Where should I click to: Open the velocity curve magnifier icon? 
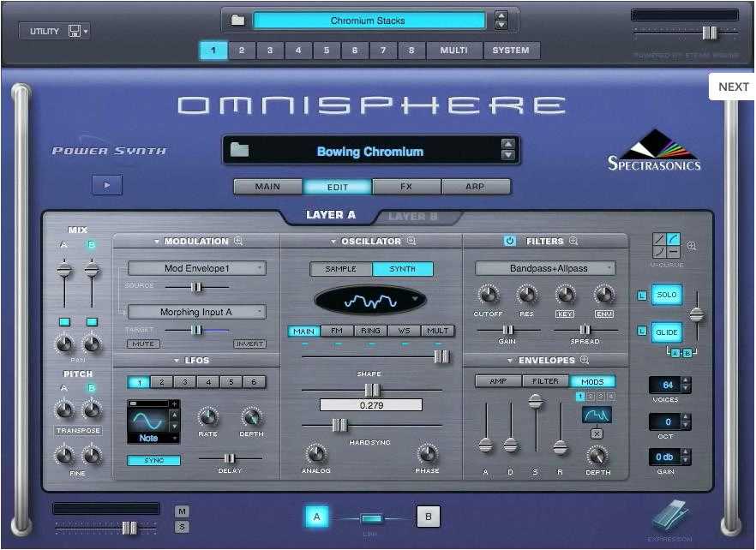coord(692,247)
